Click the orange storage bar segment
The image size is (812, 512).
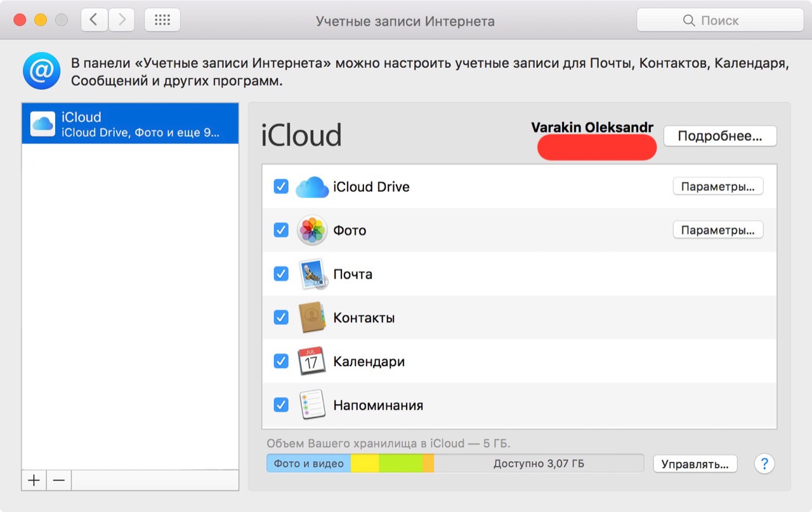click(428, 463)
